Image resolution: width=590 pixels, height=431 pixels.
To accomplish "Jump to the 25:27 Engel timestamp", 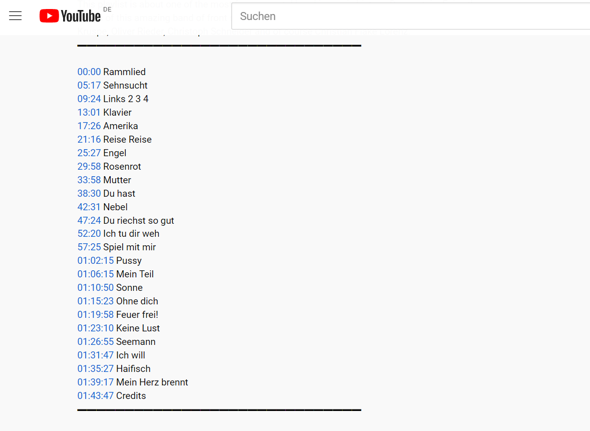I will click(x=89, y=153).
